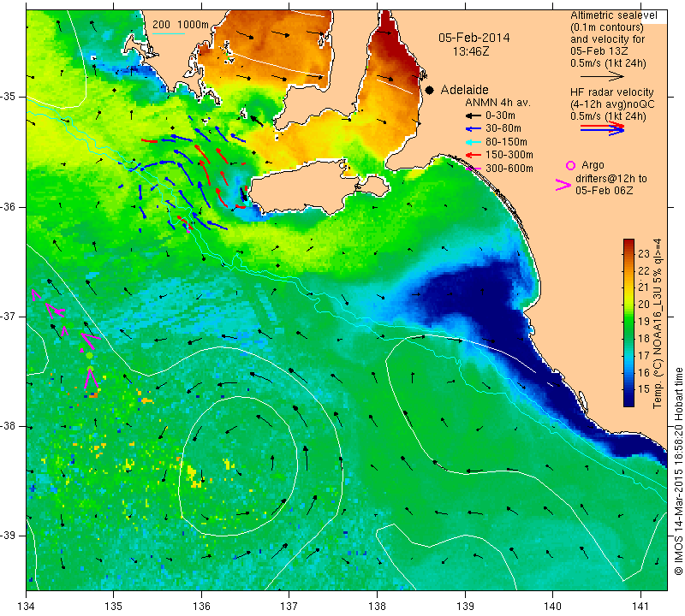This screenshot has width=685, height=616.
Task: Click the blue 30-80m legend arrow
Action: pyautogui.click(x=474, y=129)
